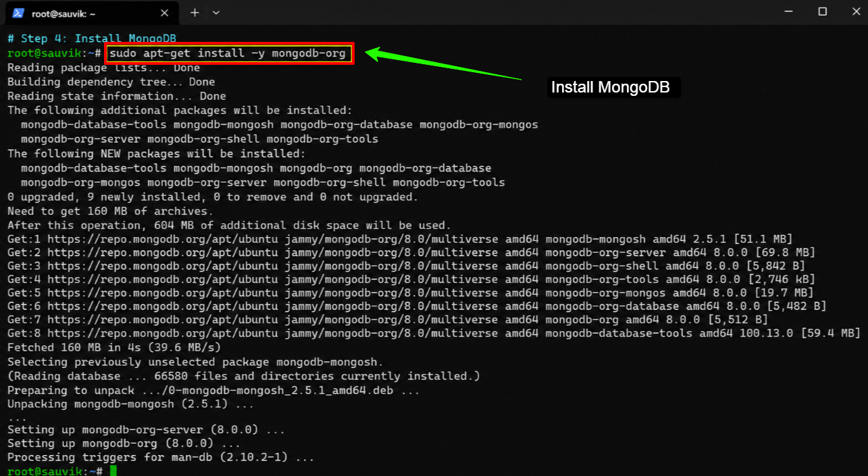
Task: Click 'Selecting previously unselected package mongodb-mongosh' line
Action: click(195, 362)
